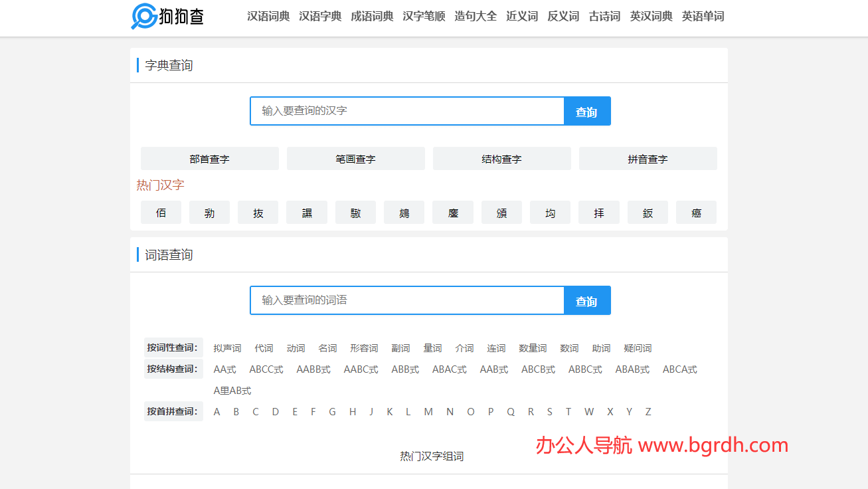Open the 汉字笔顺 nav item
The image size is (868, 489).
coord(424,17)
